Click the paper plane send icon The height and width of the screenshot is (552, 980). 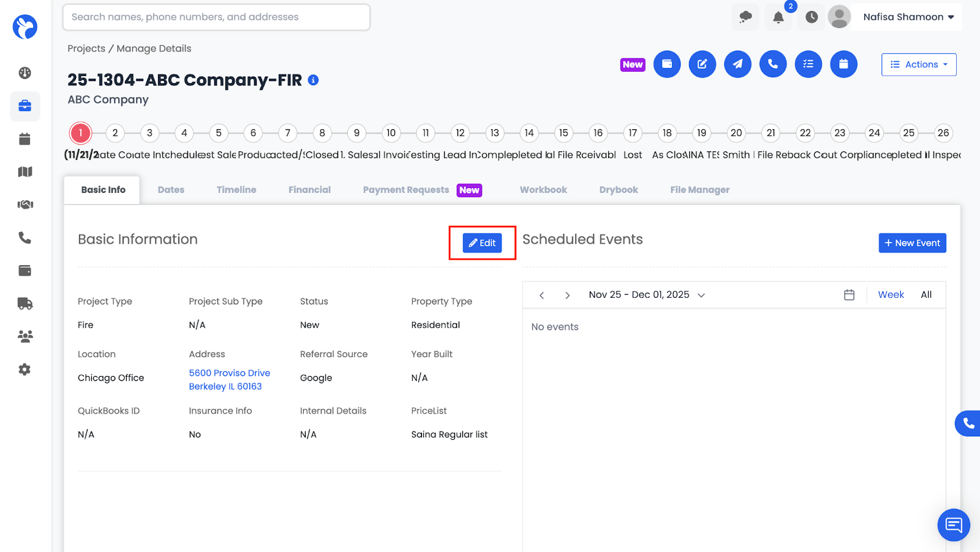coord(737,64)
